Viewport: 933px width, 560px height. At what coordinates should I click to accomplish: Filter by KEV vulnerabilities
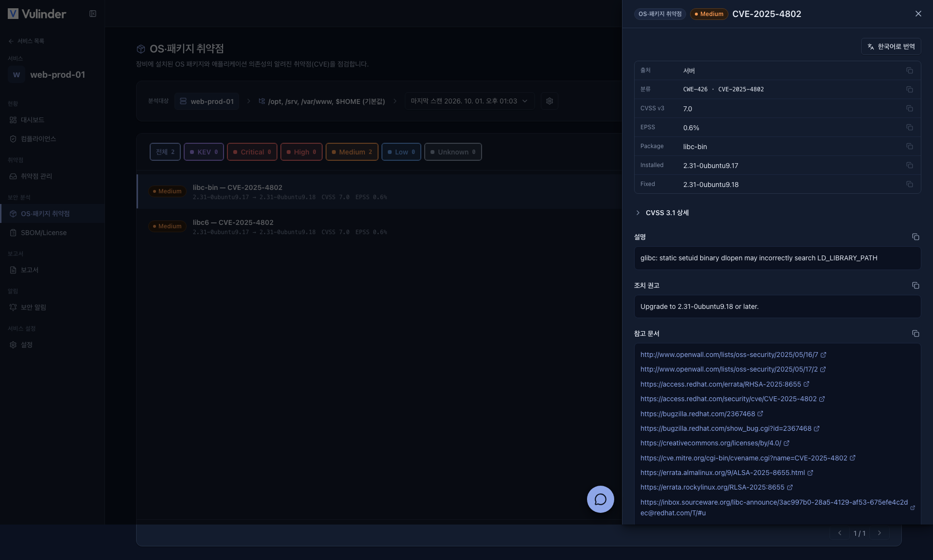pos(204,152)
